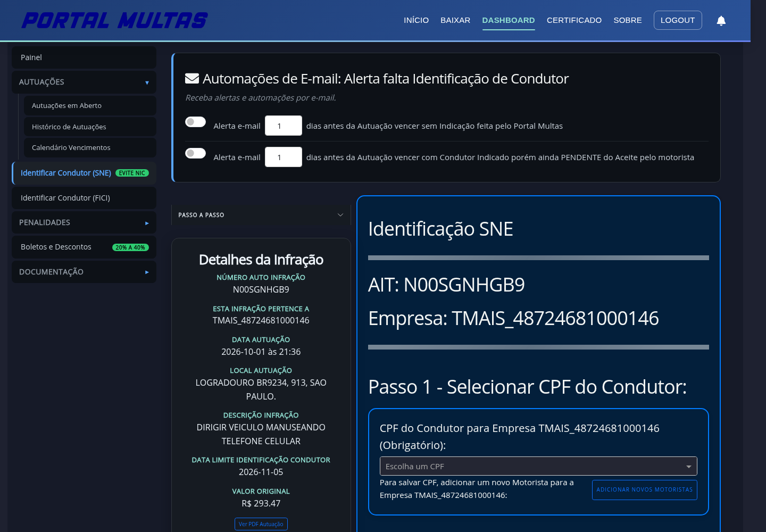Expand the PENALIDADES sidebar section
The image size is (766, 532).
(x=84, y=222)
